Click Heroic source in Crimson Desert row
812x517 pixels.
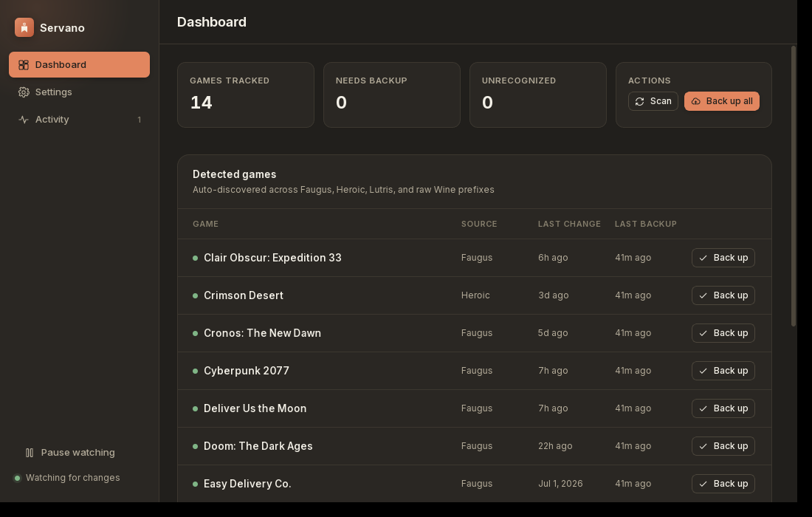tap(475, 295)
